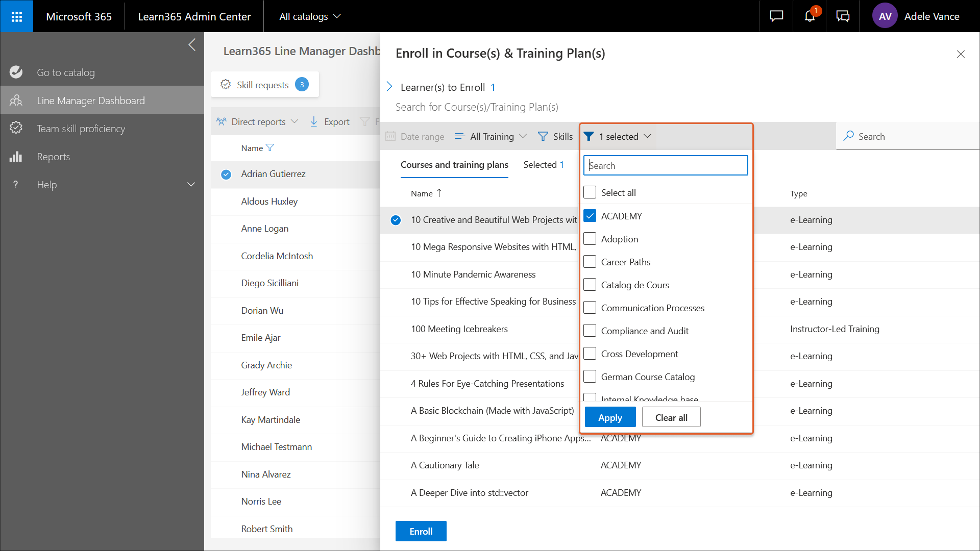The image size is (980, 551).
Task: Click the feedback conversation icon beside bell
Action: point(843,16)
